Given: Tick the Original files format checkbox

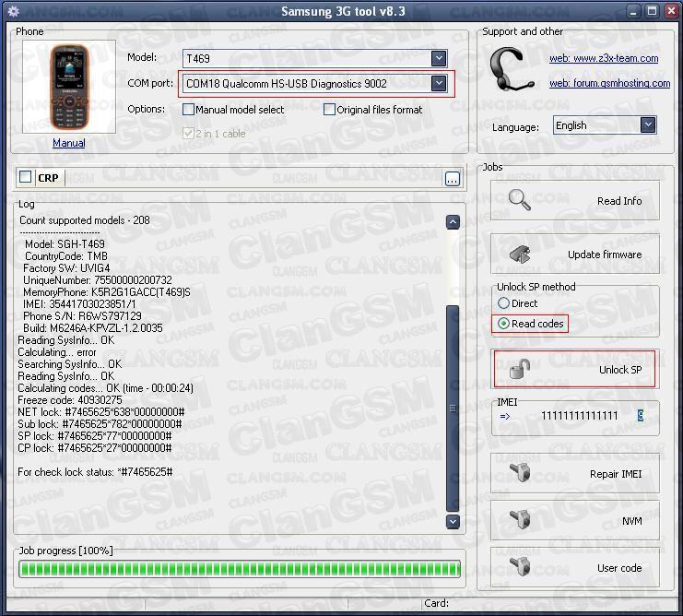Looking at the screenshot, I should 329,110.
